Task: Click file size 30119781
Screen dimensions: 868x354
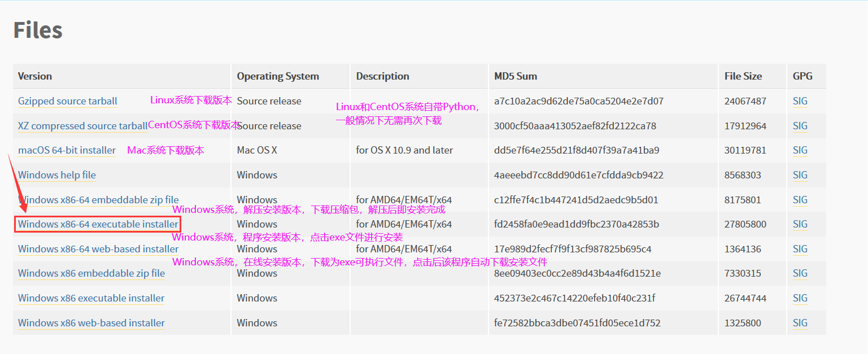Action: (745, 151)
